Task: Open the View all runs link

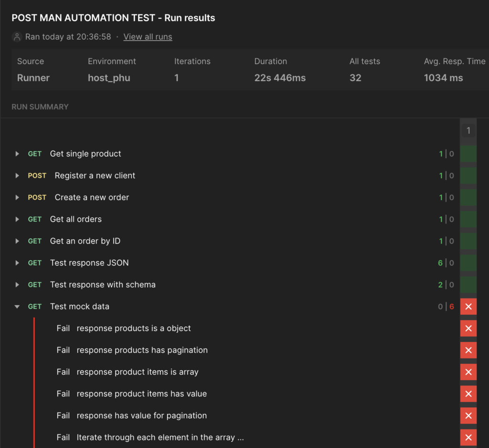Action: click(148, 36)
